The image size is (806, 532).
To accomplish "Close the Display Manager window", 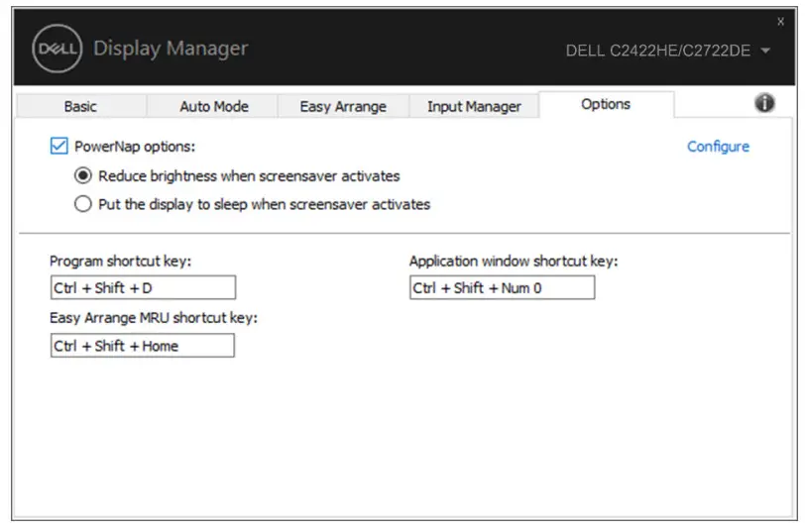I will coord(780,22).
